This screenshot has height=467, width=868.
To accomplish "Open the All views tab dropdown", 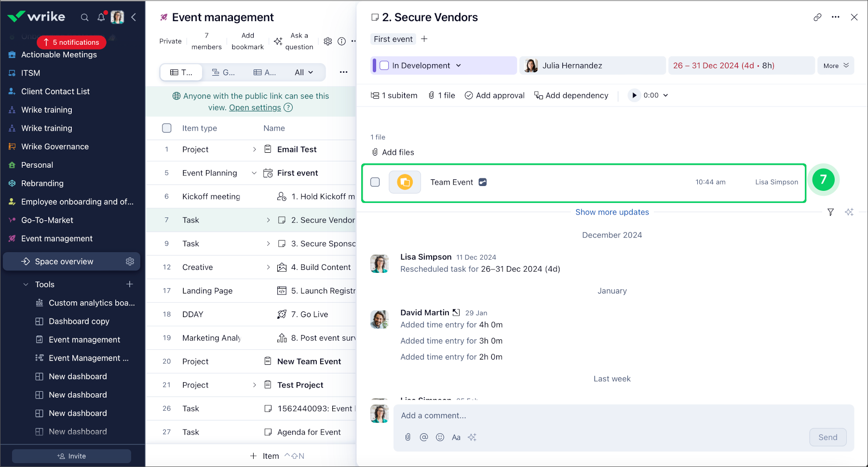I will [x=304, y=72].
